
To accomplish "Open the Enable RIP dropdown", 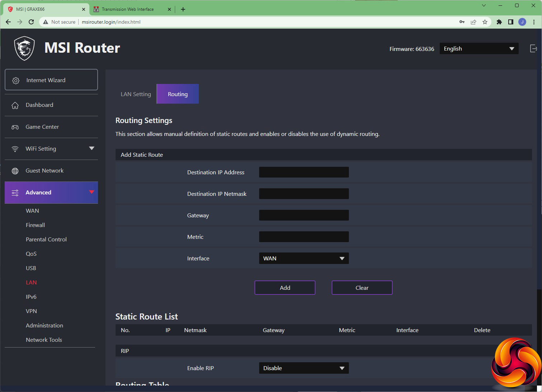I will point(304,368).
